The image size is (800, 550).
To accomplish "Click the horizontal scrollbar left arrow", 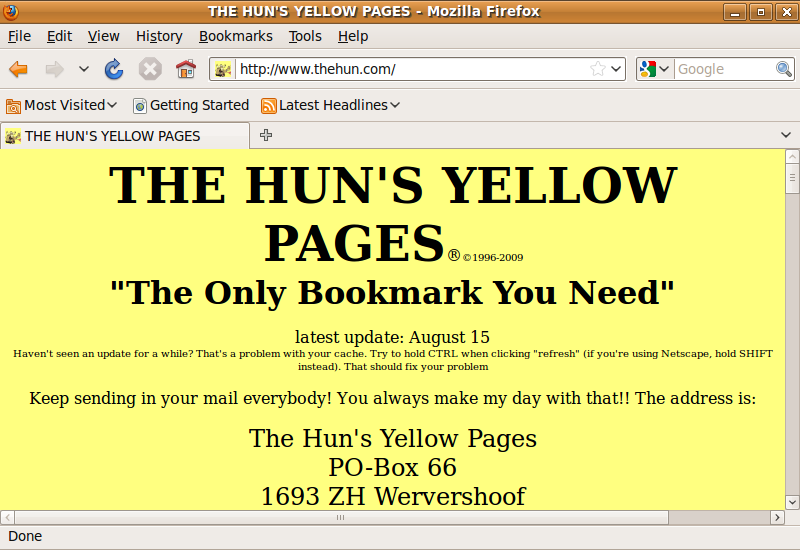I will [7, 517].
